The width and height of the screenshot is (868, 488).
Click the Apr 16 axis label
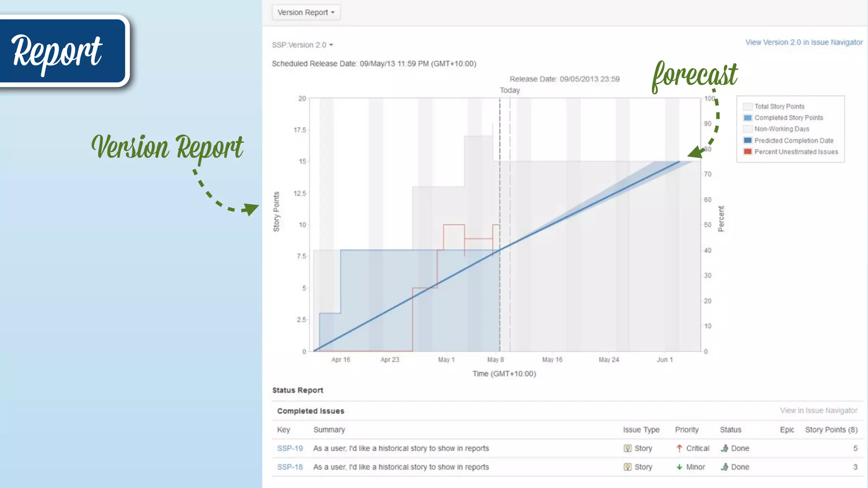(341, 360)
